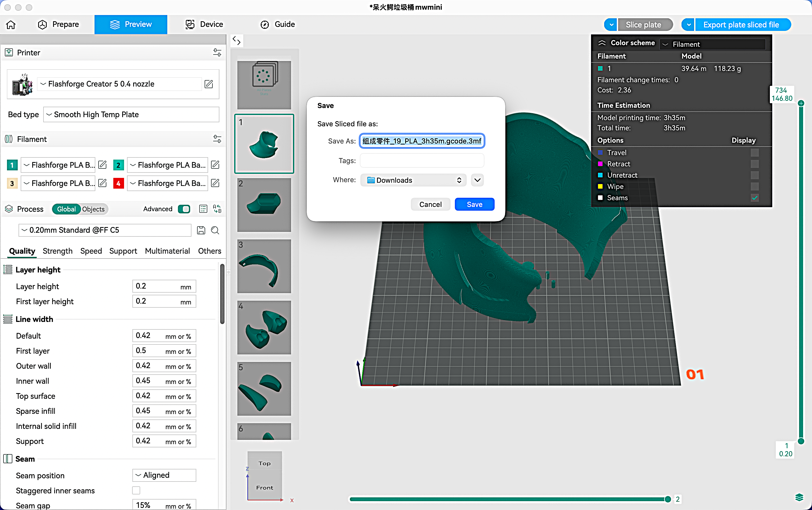Viewport: 812px width, 510px height.
Task: Open the Support settings tab
Action: click(123, 251)
